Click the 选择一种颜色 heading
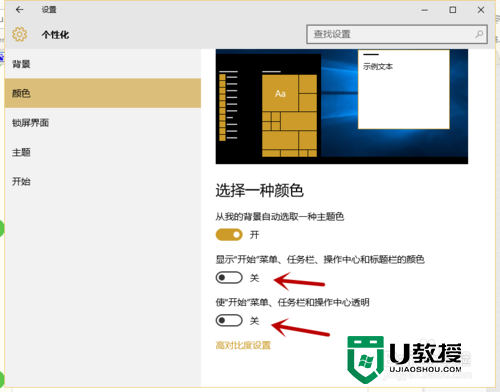The image size is (500, 392). [x=259, y=191]
